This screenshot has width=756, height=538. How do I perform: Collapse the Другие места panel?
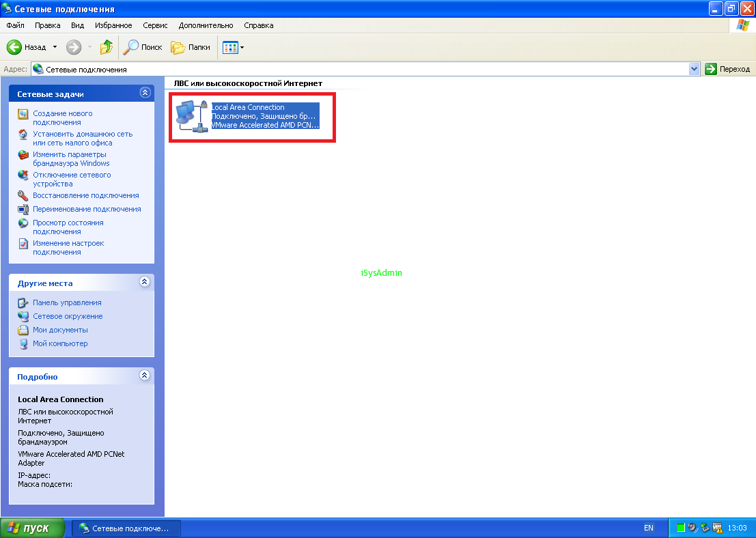pyautogui.click(x=144, y=281)
